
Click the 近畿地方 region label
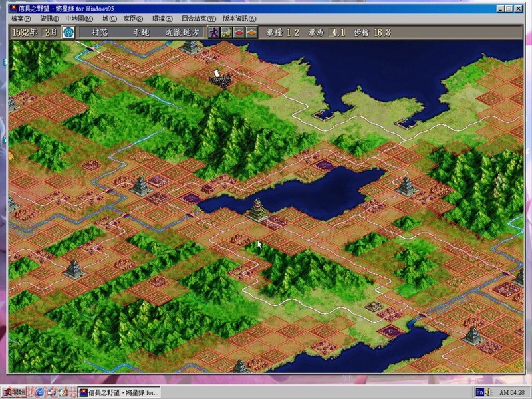(x=182, y=32)
